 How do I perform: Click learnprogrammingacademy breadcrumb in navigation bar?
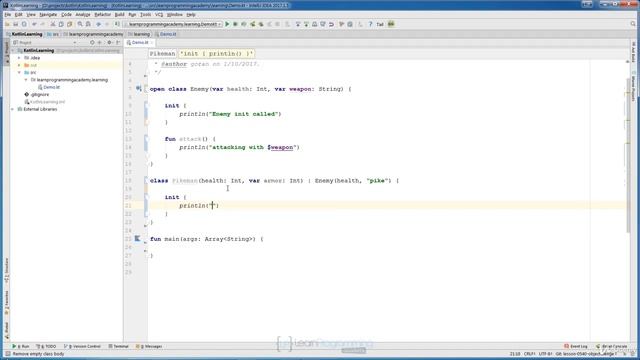93,34
